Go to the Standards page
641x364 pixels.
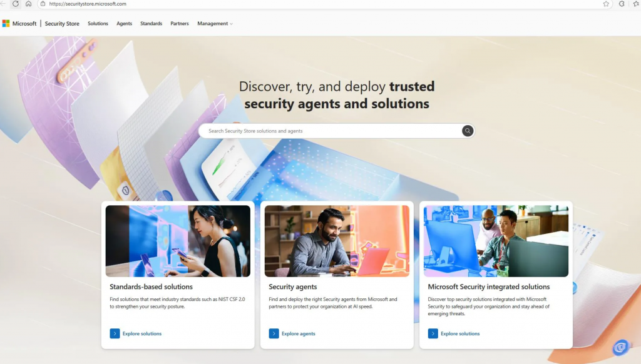151,24
